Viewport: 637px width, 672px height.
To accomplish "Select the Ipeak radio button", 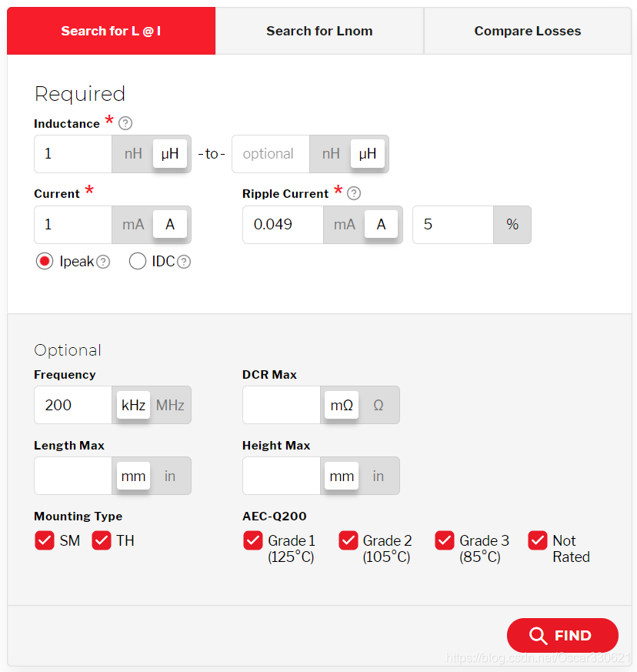I will pos(45,261).
